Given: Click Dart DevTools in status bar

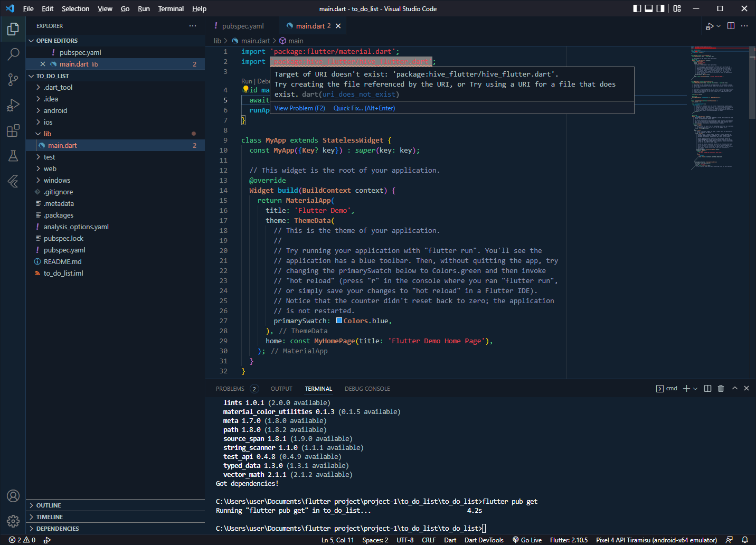Looking at the screenshot, I should coord(484,540).
